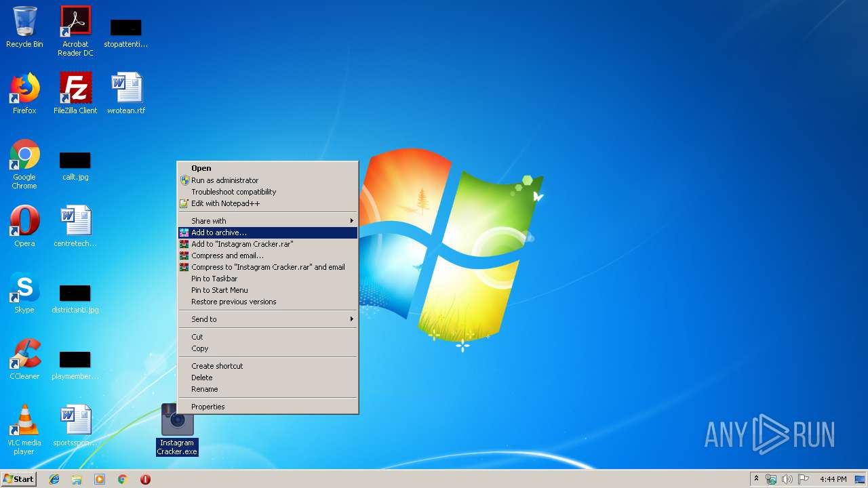Click Add to archive... entry
The width and height of the screenshot is (868, 488).
click(x=268, y=232)
